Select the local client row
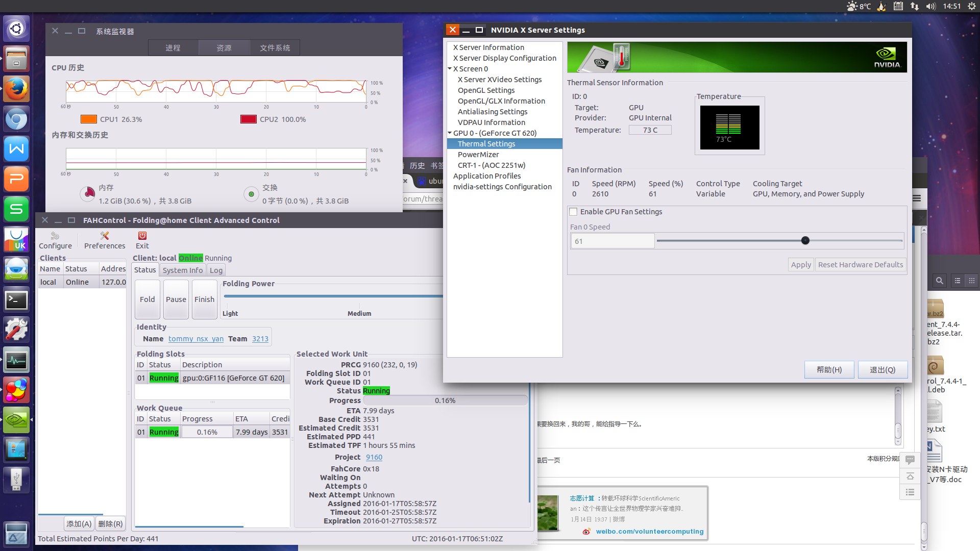 point(82,282)
